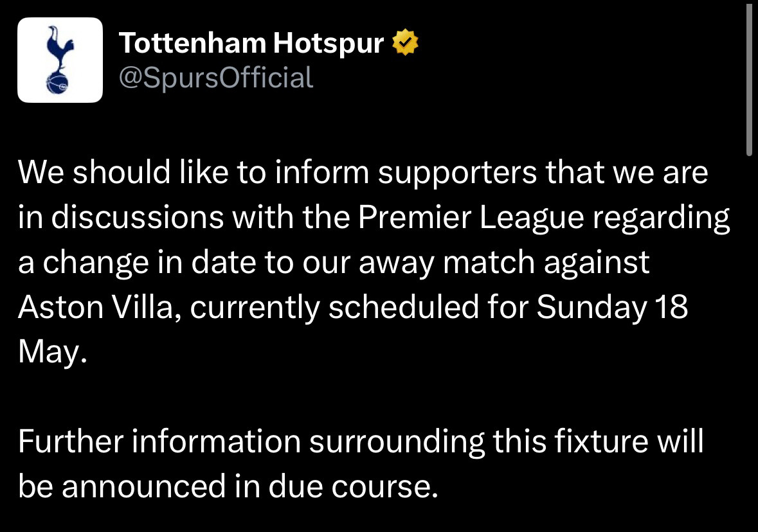Click the @SpursOfficial handle
The width and height of the screenshot is (758, 532).
[x=216, y=78]
